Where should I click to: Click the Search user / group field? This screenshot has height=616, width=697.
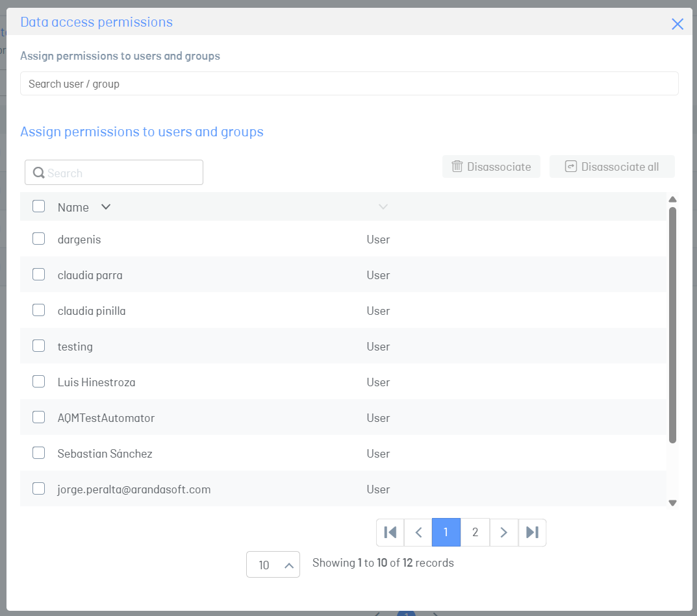click(349, 84)
